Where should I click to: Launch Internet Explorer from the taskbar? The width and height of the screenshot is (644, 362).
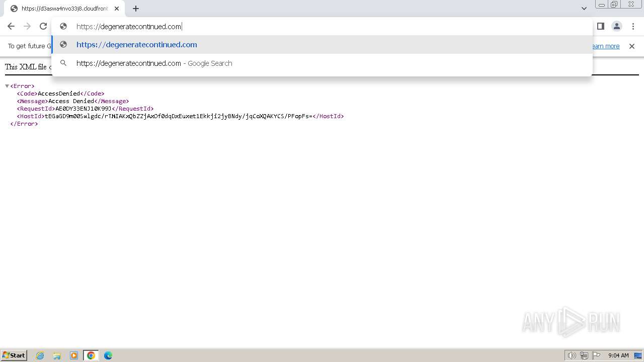[40, 355]
